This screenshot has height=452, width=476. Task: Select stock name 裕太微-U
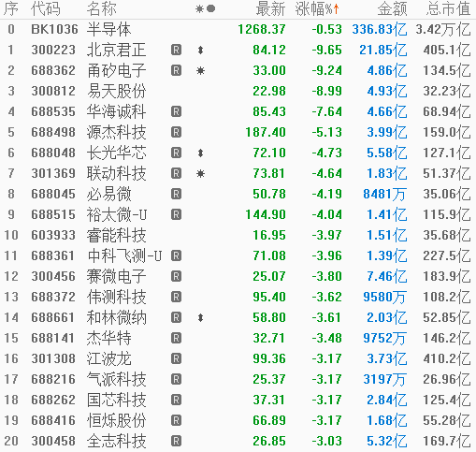(117, 214)
